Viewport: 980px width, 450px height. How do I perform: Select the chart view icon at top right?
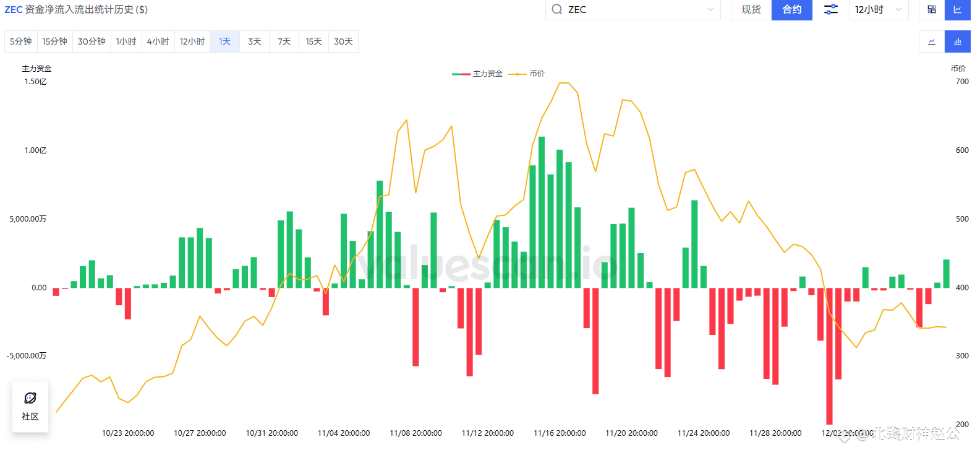point(958,9)
